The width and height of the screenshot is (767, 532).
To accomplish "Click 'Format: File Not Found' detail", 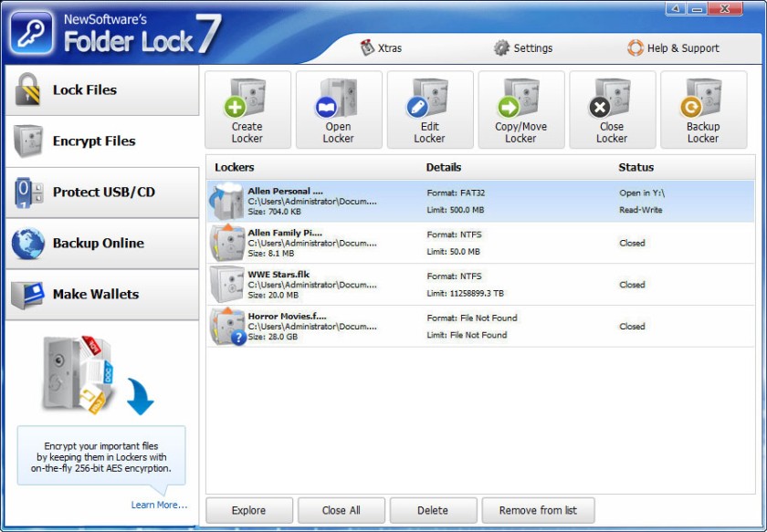I will click(x=472, y=318).
